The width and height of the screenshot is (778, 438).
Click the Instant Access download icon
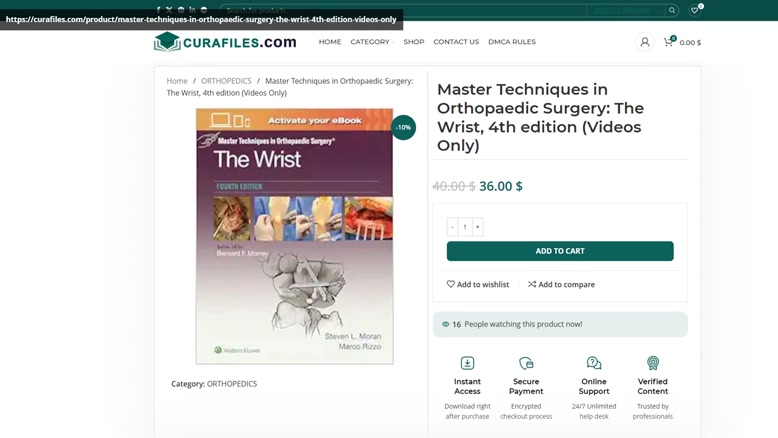[x=467, y=363]
